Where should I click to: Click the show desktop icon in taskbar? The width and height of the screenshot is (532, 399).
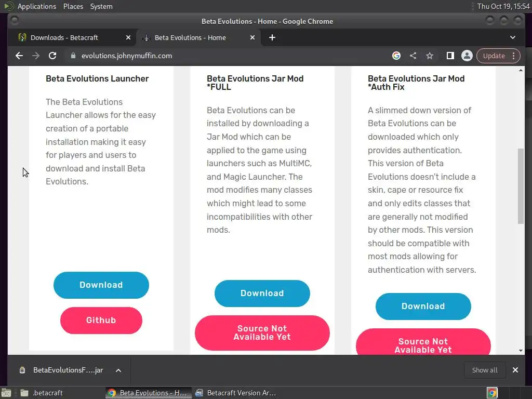(x=6, y=393)
